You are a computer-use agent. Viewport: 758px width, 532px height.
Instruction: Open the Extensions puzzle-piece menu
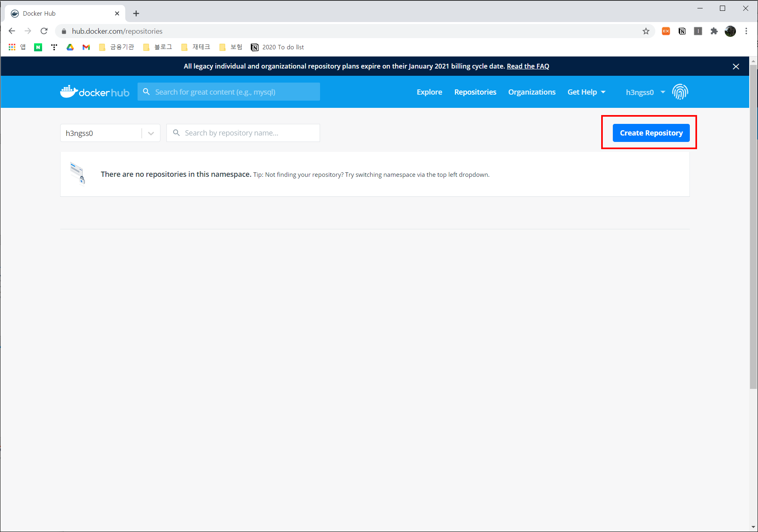pyautogui.click(x=714, y=31)
